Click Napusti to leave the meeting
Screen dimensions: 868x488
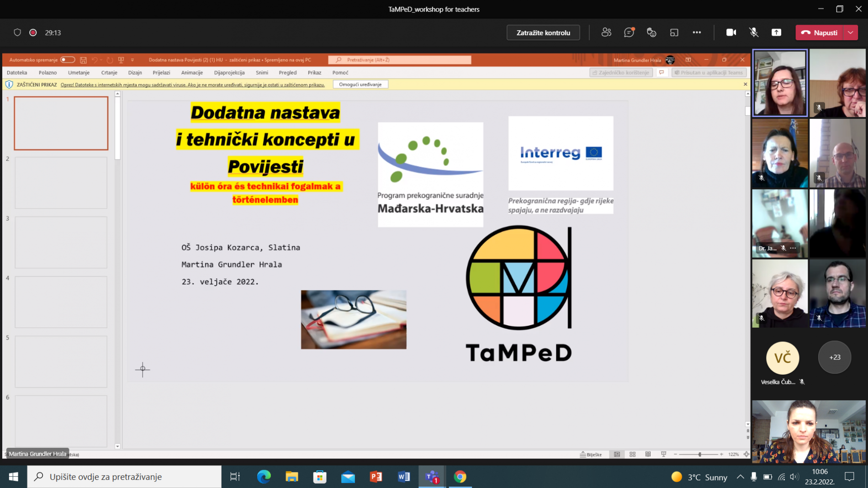pyautogui.click(x=820, y=32)
